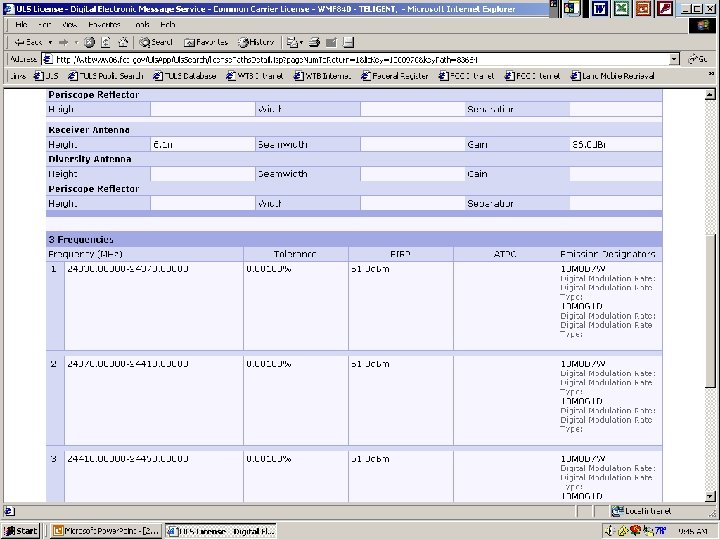
Task: Open the Favorites pane button
Action: pos(206,42)
